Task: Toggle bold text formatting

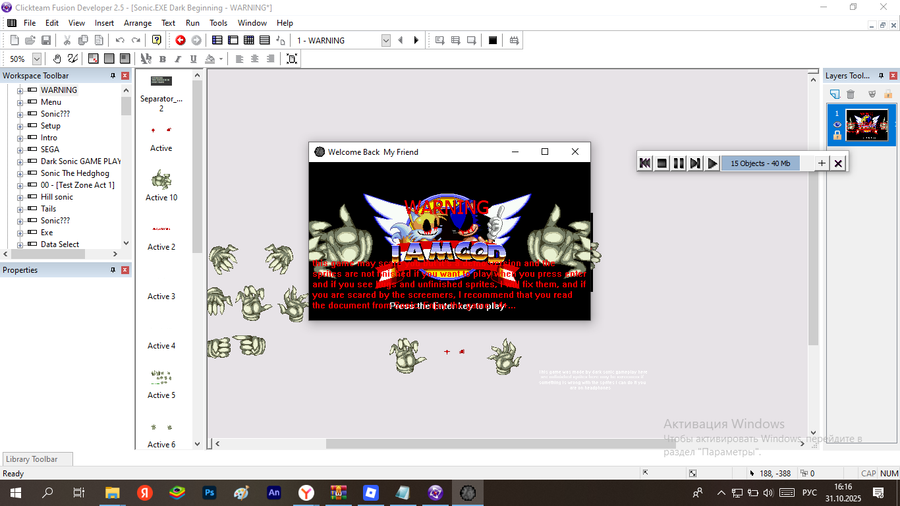Action: [x=162, y=59]
